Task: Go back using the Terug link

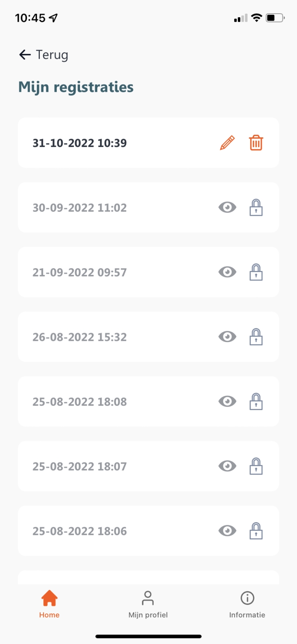Action: click(43, 55)
